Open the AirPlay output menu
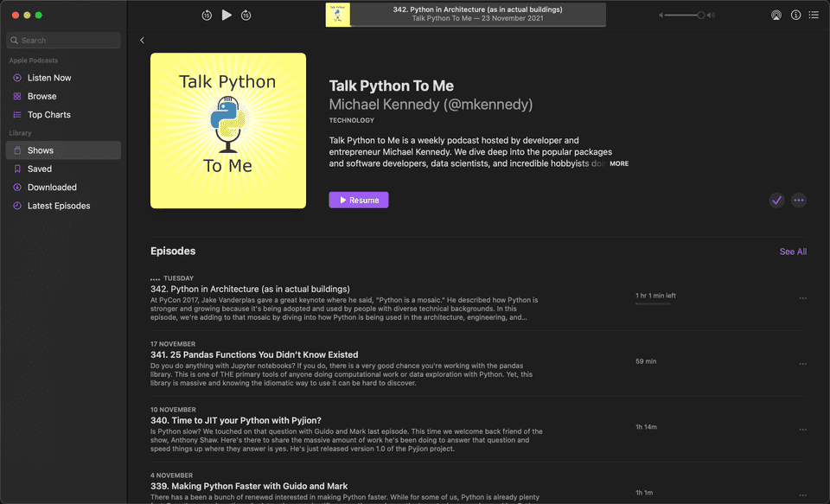 pyautogui.click(x=776, y=16)
